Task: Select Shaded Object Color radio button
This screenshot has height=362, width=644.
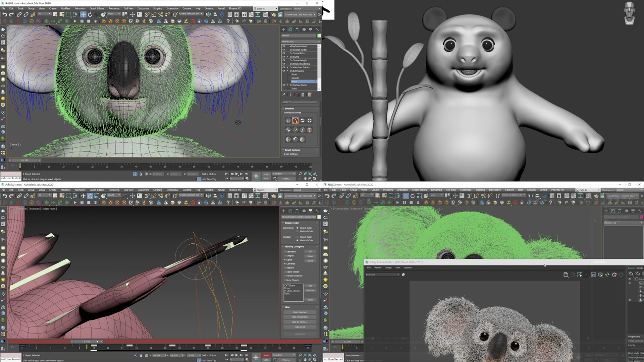Action: pos(297,237)
